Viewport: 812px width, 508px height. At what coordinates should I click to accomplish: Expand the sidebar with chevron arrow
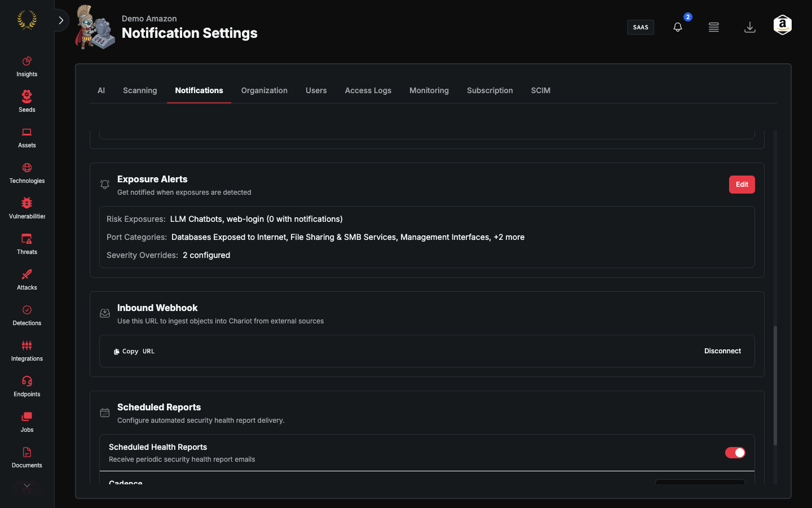tap(61, 20)
